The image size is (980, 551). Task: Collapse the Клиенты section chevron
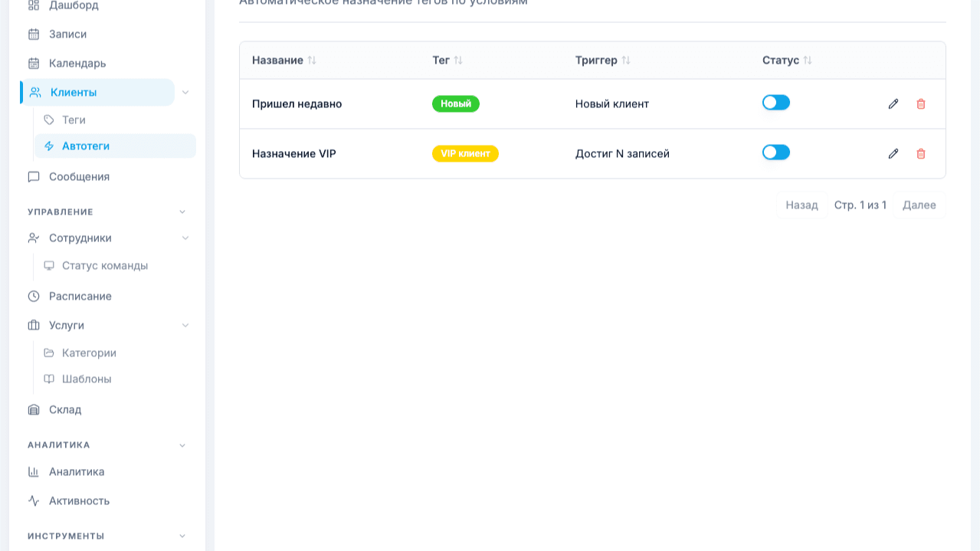pos(184,91)
